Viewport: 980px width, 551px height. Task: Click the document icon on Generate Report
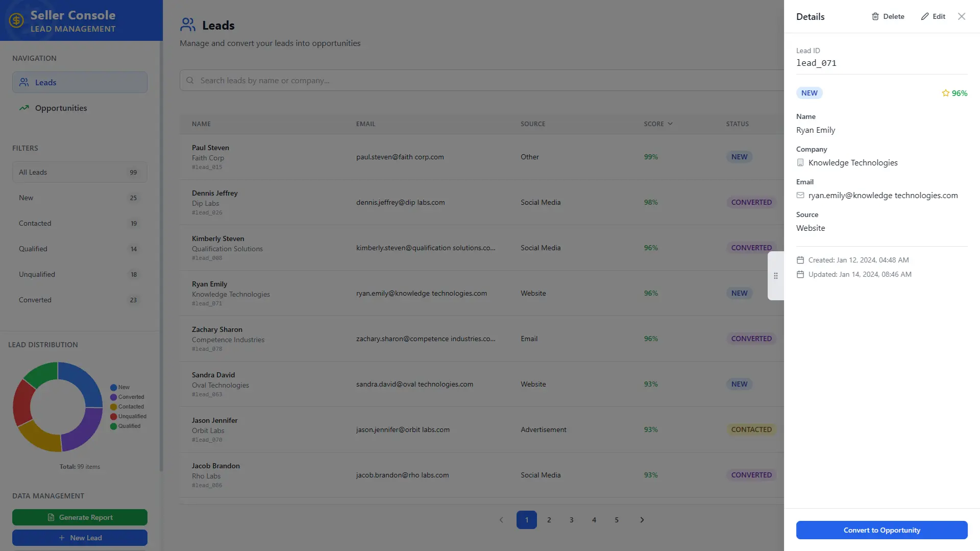point(51,517)
